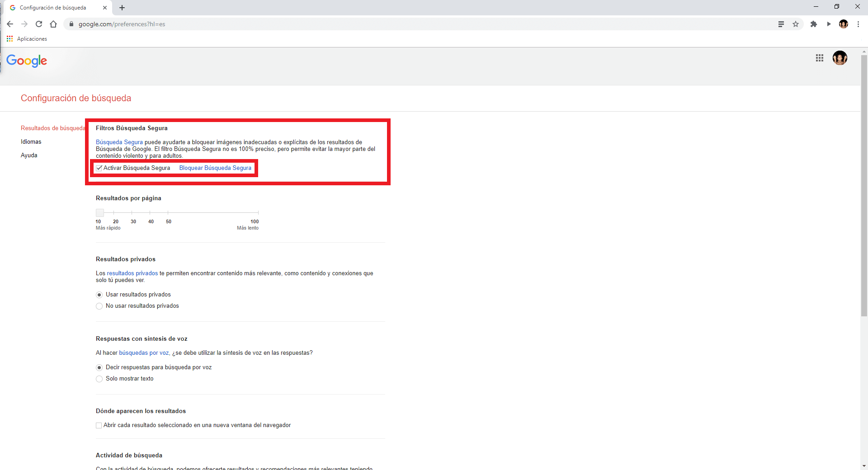Open Chrome profile avatar in toolbar
This screenshot has height=470, width=868.
pyautogui.click(x=844, y=24)
